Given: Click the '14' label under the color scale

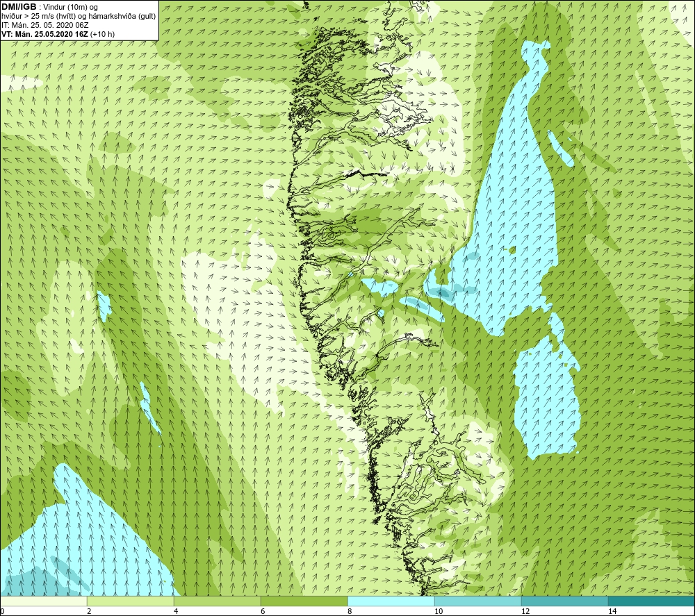Looking at the screenshot, I should tap(612, 612).
